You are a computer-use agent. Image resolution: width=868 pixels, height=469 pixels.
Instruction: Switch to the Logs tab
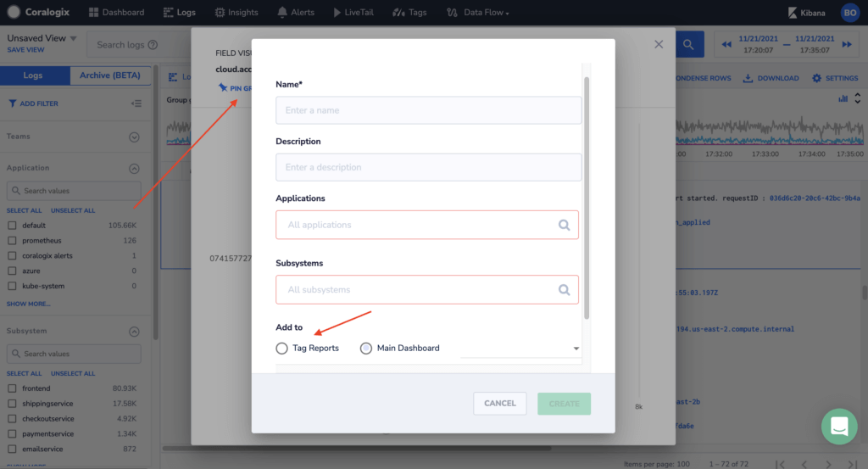pos(33,75)
